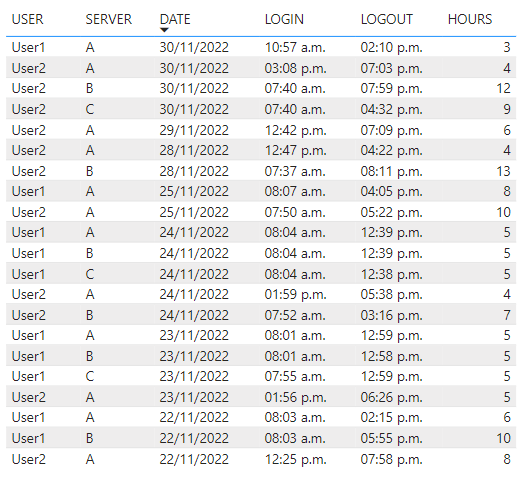The height and width of the screenshot is (490, 530).
Task: Click login time 07:37 a.m.
Action: [295, 171]
